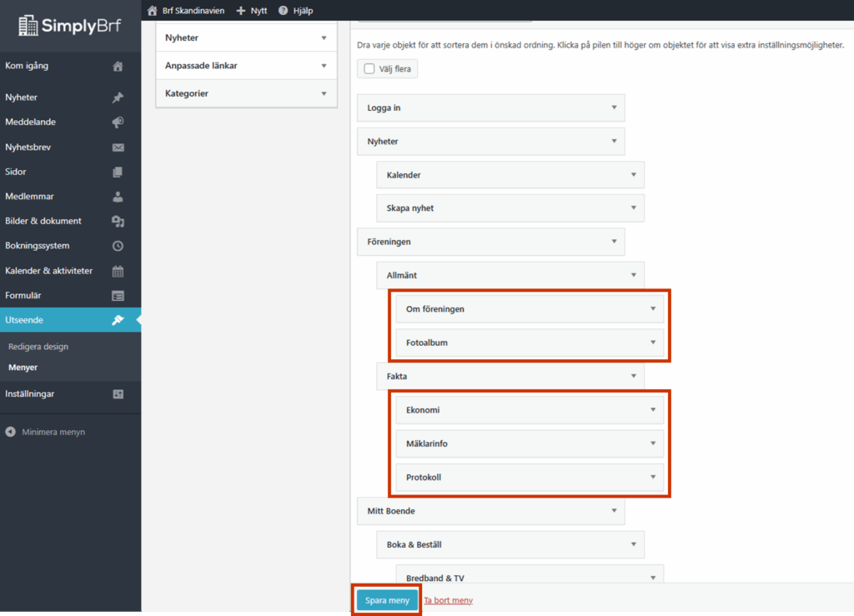
Task: Open Redigera design in the Utseende submenu
Action: click(x=38, y=347)
